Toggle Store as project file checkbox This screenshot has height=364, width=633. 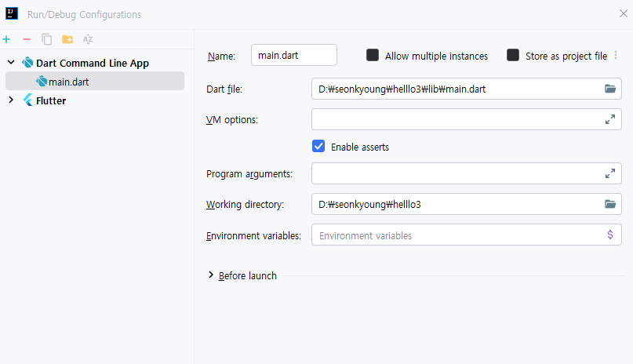513,55
